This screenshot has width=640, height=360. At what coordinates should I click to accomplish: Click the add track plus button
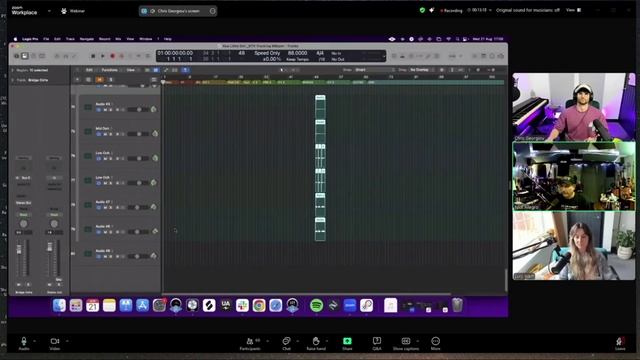[78, 80]
